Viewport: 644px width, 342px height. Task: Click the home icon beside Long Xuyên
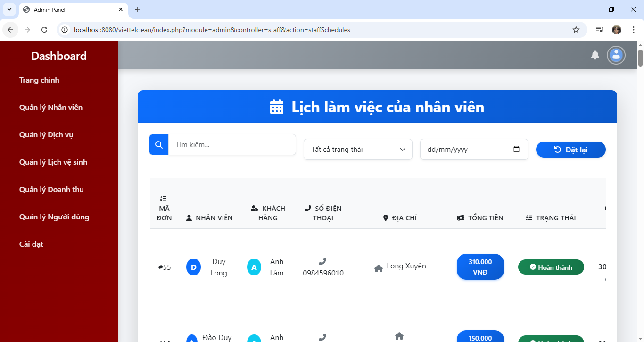(x=378, y=268)
